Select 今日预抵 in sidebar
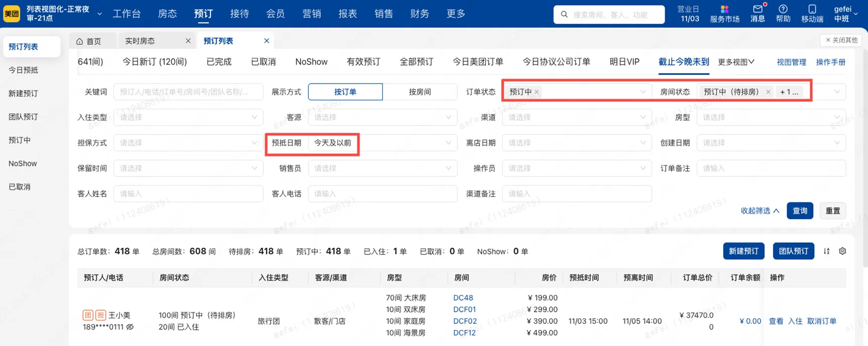 coord(23,70)
